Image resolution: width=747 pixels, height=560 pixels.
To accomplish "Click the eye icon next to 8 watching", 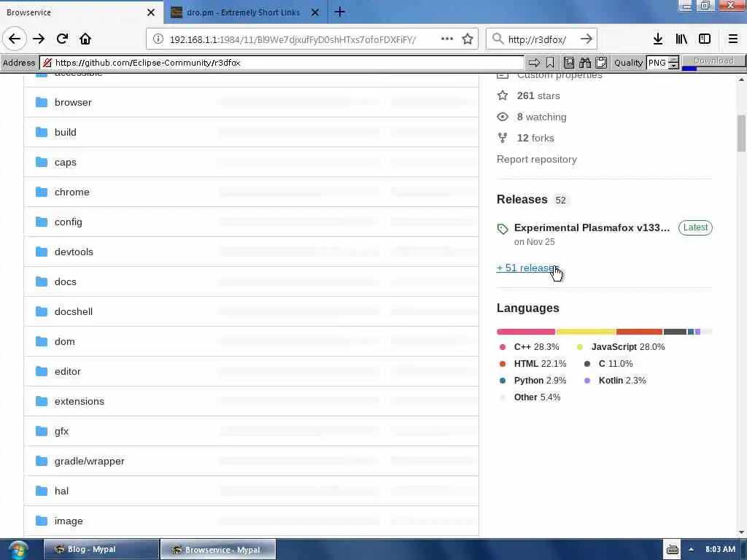I will click(x=503, y=117).
